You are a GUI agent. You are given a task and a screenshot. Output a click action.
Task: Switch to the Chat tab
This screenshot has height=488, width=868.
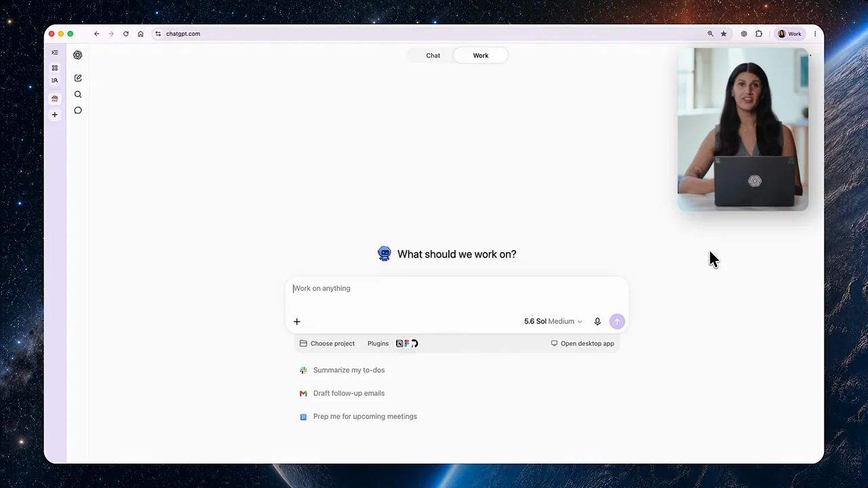click(433, 56)
